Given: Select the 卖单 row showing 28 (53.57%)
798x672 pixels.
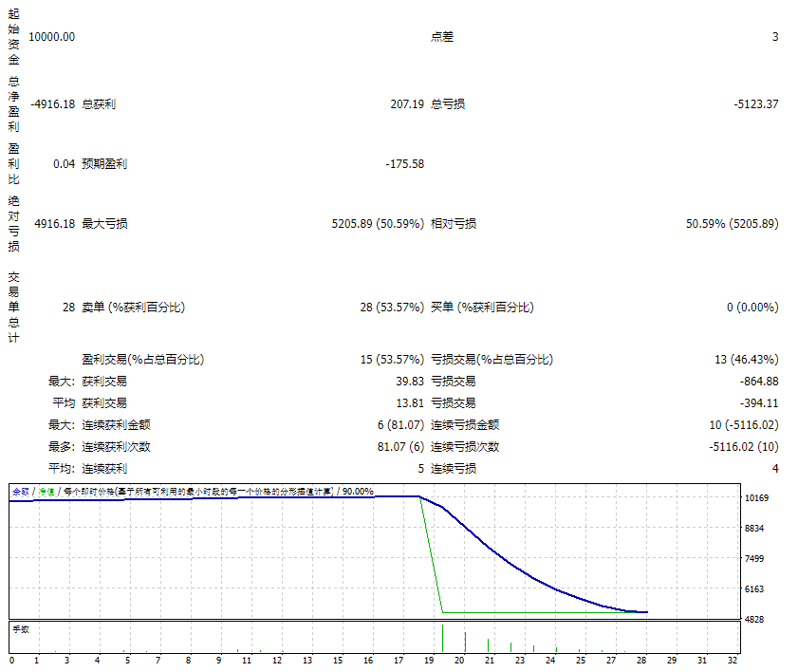Looking at the screenshot, I should tap(393, 306).
